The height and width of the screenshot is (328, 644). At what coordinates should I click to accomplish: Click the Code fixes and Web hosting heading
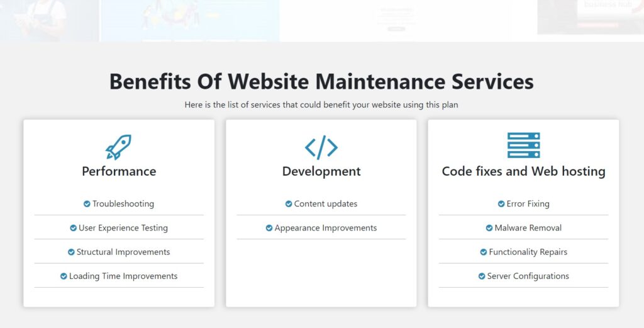523,171
